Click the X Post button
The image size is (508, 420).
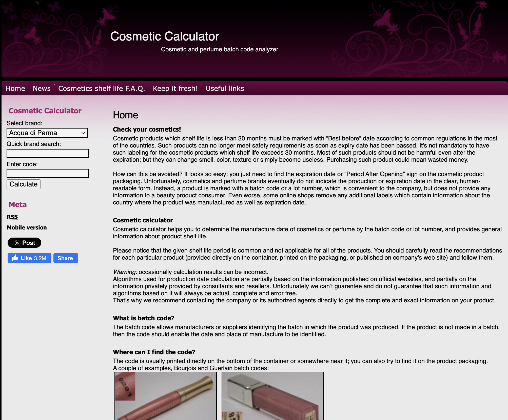24,243
